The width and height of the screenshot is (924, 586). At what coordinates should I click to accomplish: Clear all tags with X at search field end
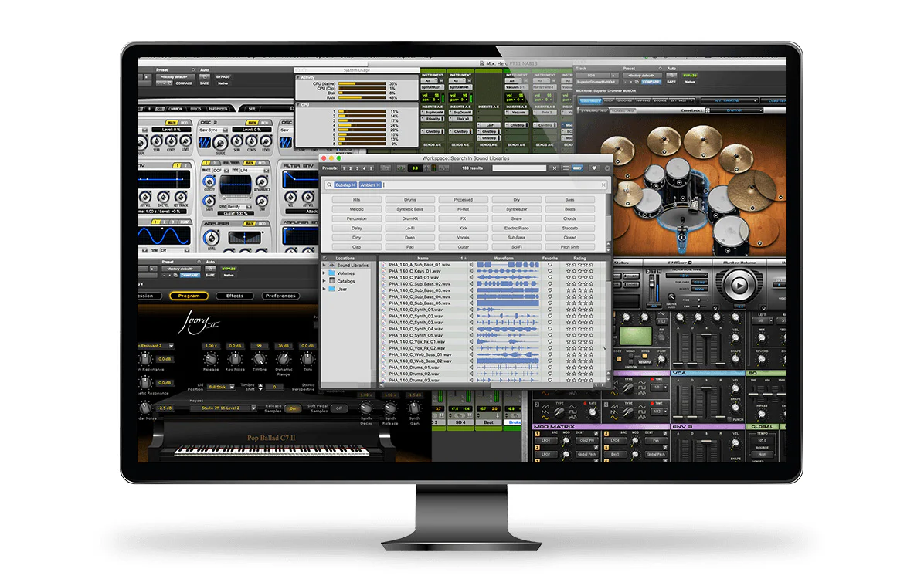coord(603,185)
